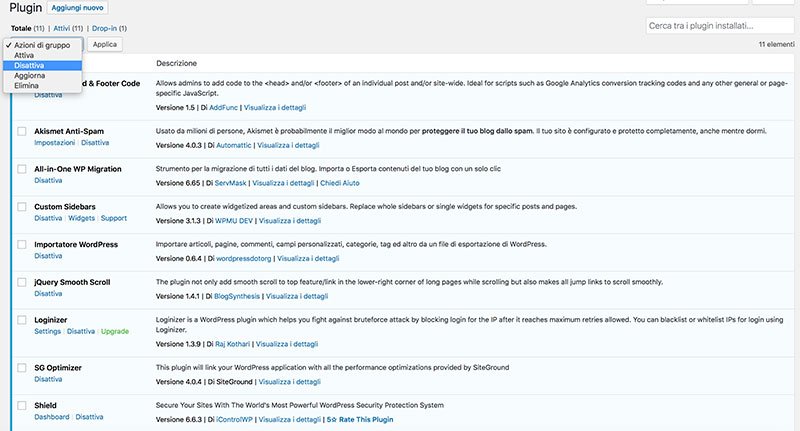Select 'Aggiorna' from the open dropdown
Image resolution: width=800 pixels, height=431 pixels.
30,76
